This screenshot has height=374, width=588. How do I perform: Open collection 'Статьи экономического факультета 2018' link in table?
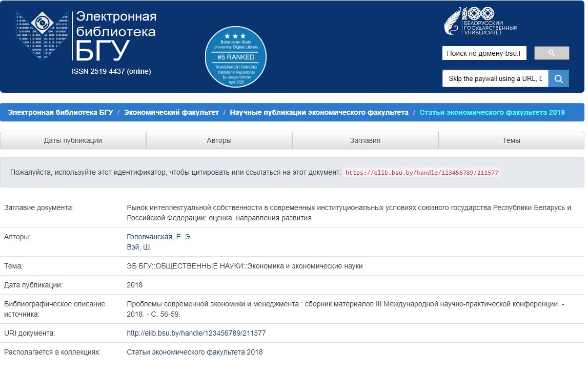195,352
